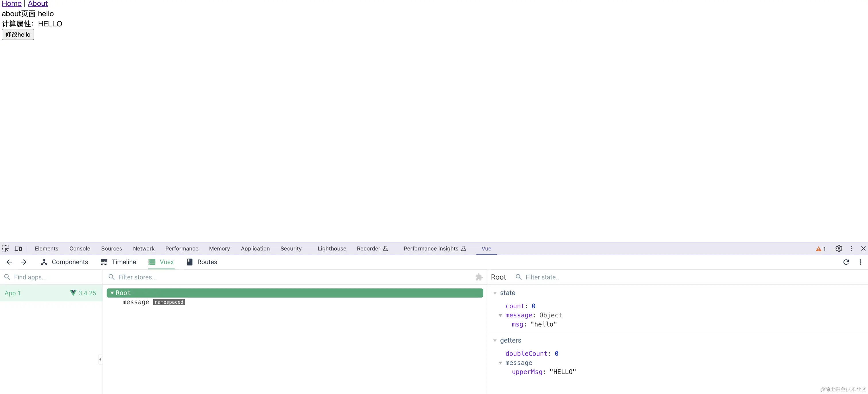Select the inspect element cursor icon
This screenshot has height=394, width=868.
tap(5, 248)
